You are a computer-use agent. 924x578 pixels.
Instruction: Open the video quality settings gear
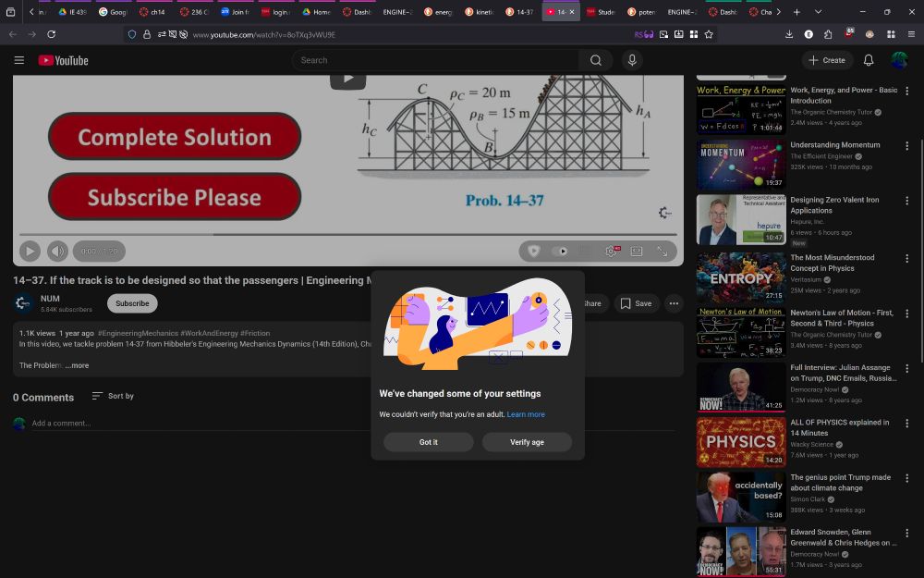(x=610, y=251)
